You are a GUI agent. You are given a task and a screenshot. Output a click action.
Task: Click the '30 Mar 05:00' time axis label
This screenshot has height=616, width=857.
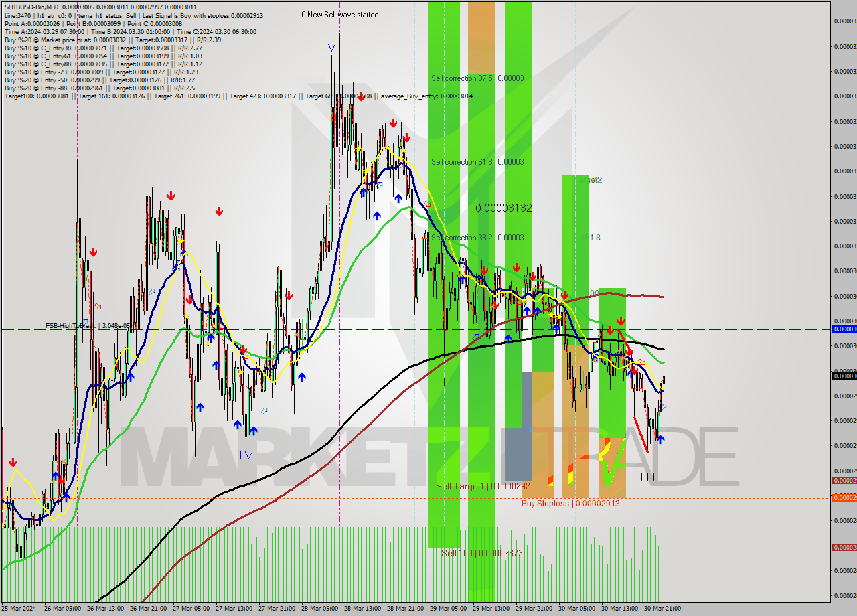pos(576,608)
